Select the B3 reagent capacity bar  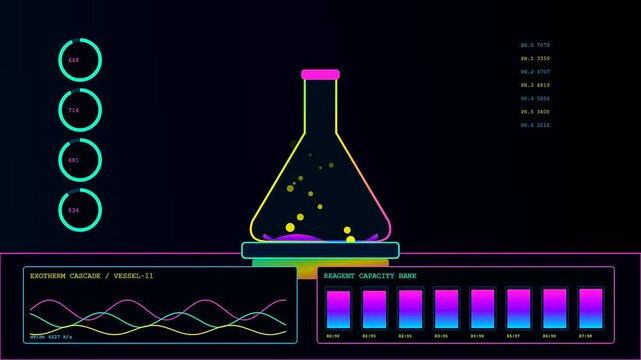(x=446, y=309)
